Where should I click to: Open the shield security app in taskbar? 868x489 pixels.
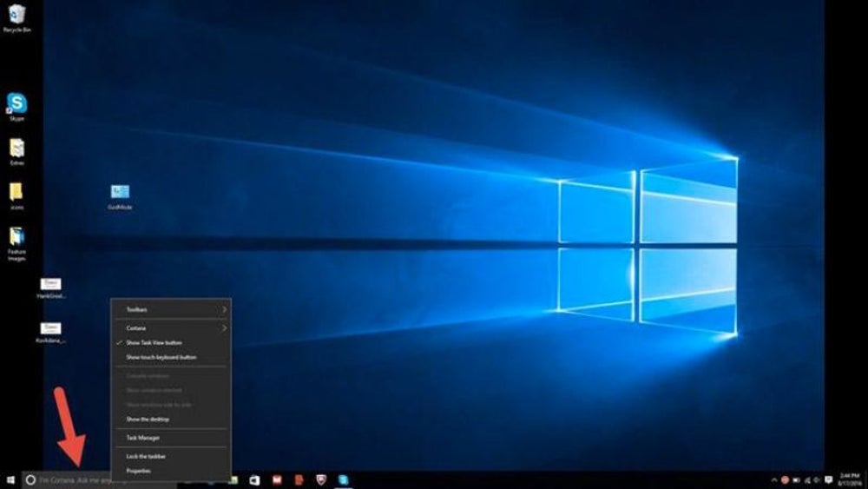click(x=321, y=479)
